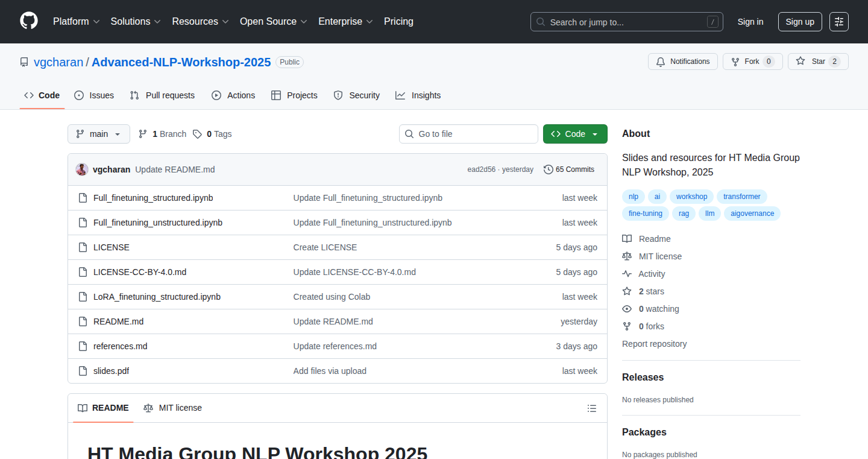Expand the Platform menu
This screenshot has width=868, height=459.
coord(77,21)
